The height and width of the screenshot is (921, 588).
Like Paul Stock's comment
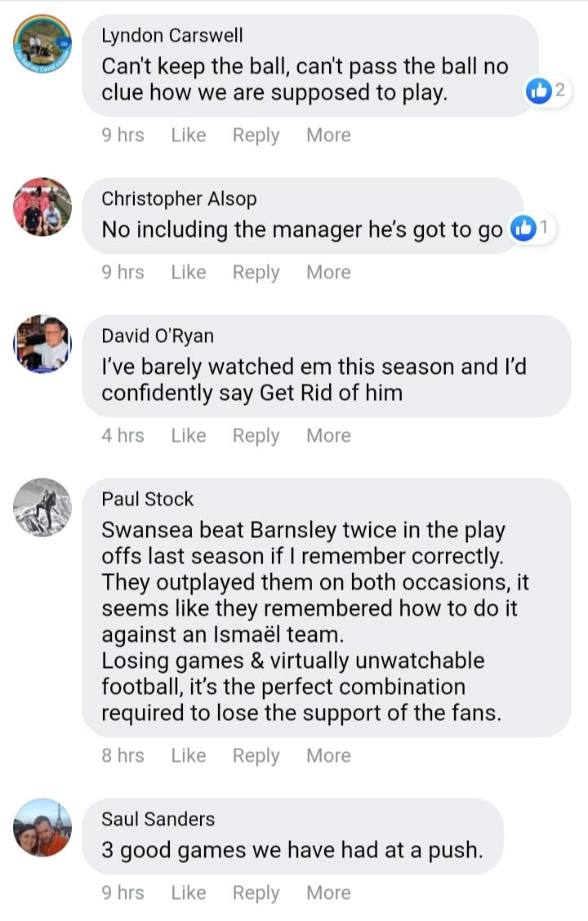[x=188, y=756]
